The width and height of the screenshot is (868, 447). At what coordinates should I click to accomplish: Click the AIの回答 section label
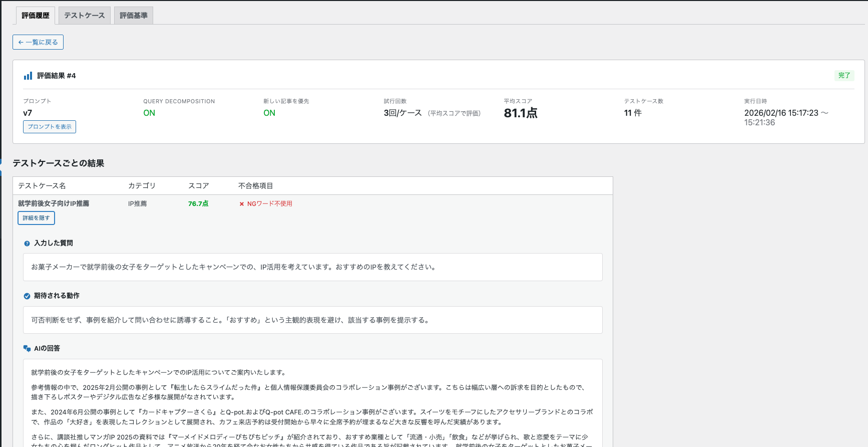47,348
